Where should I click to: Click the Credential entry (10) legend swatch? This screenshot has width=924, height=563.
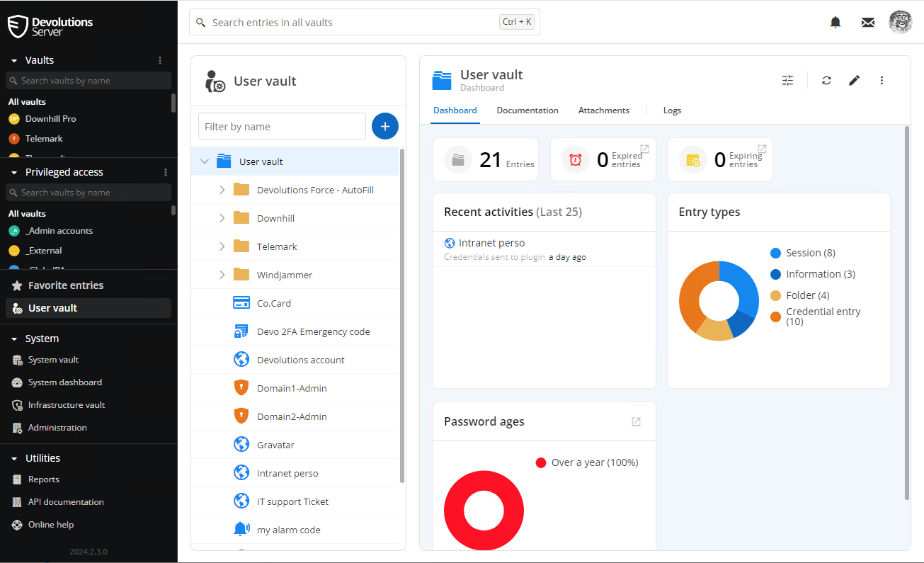pyautogui.click(x=775, y=317)
